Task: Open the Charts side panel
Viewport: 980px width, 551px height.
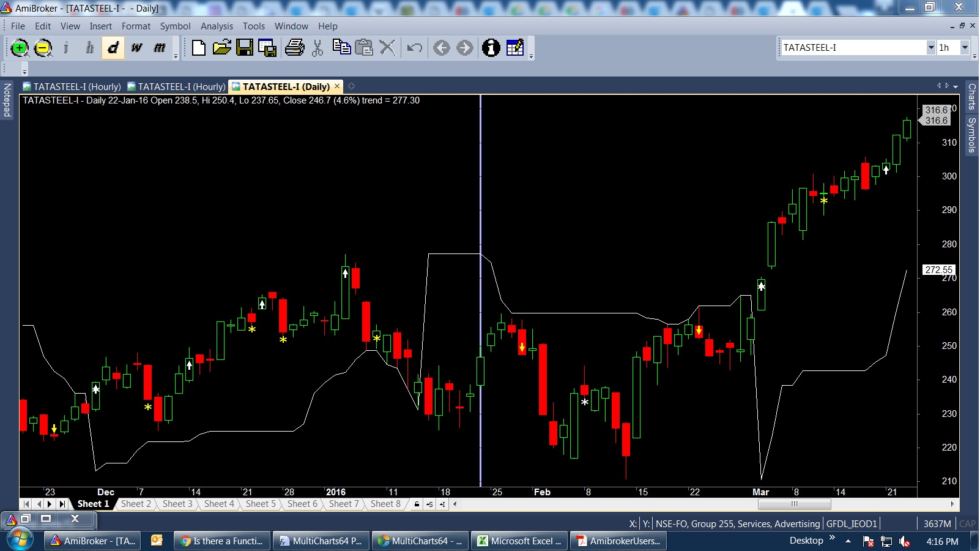Action: 972,97
